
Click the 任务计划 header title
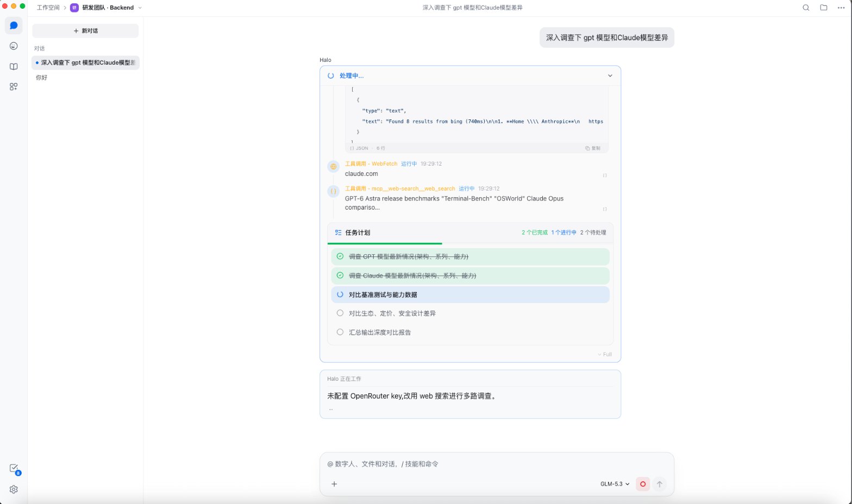358,232
